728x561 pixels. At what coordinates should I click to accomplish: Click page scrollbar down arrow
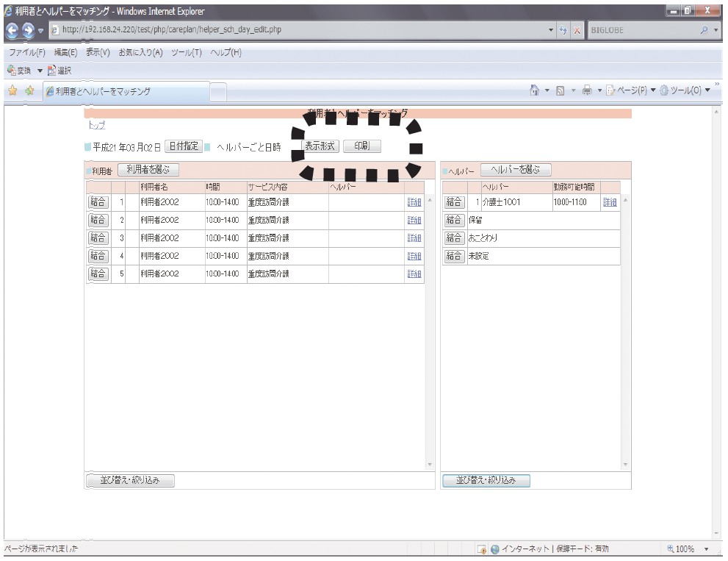coord(716,534)
